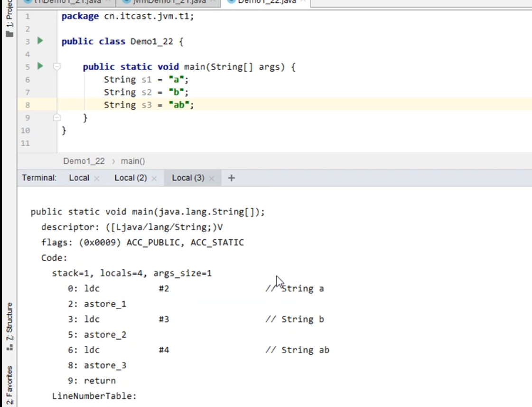Select the Local terminal tab
This screenshot has height=407, width=532.
point(79,178)
